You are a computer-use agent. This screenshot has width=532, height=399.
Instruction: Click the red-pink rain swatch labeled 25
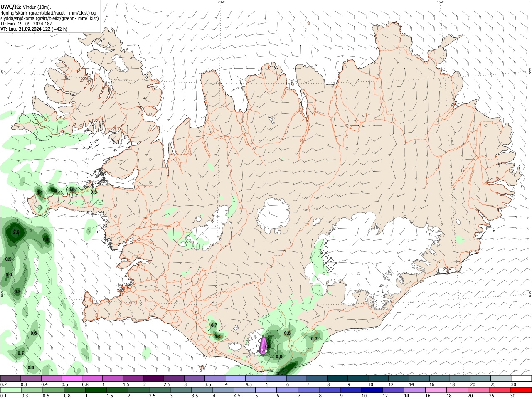[499, 390]
